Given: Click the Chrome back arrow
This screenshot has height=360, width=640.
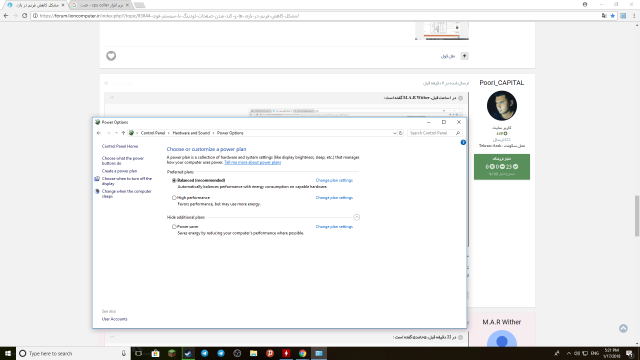Looking at the screenshot, I should 6,16.
